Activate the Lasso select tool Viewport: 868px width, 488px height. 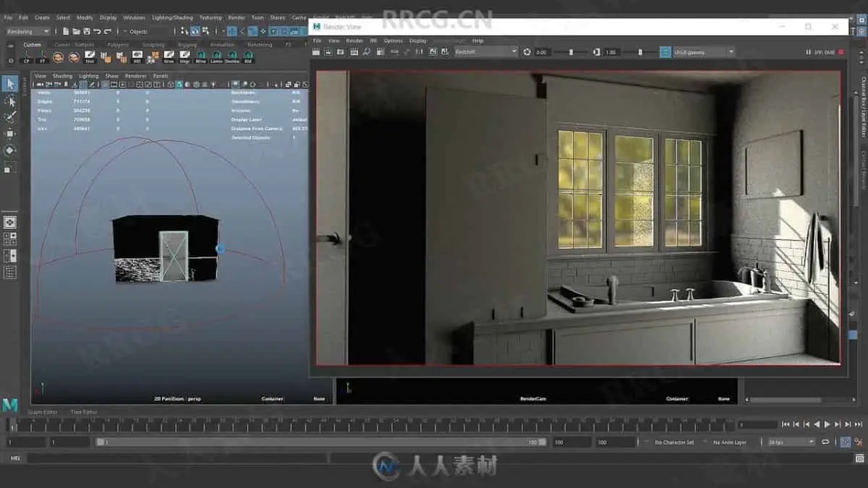[x=10, y=100]
